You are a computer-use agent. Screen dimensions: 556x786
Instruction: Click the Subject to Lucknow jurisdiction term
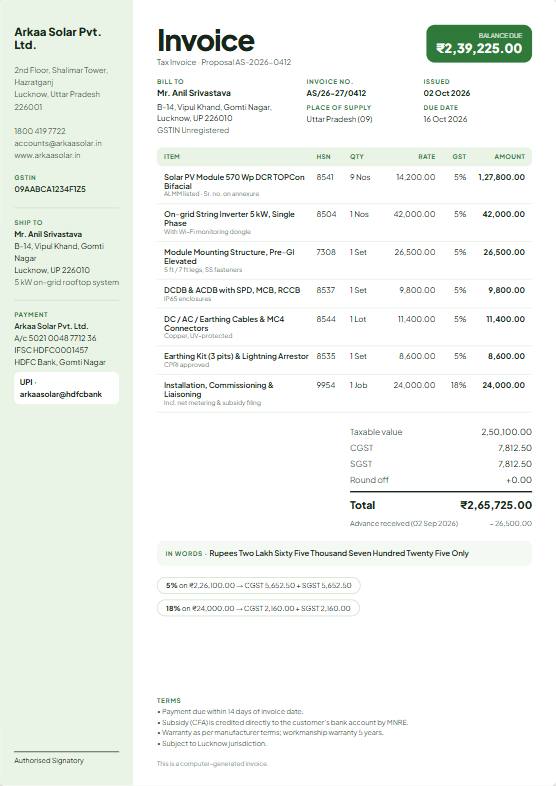[x=212, y=743]
